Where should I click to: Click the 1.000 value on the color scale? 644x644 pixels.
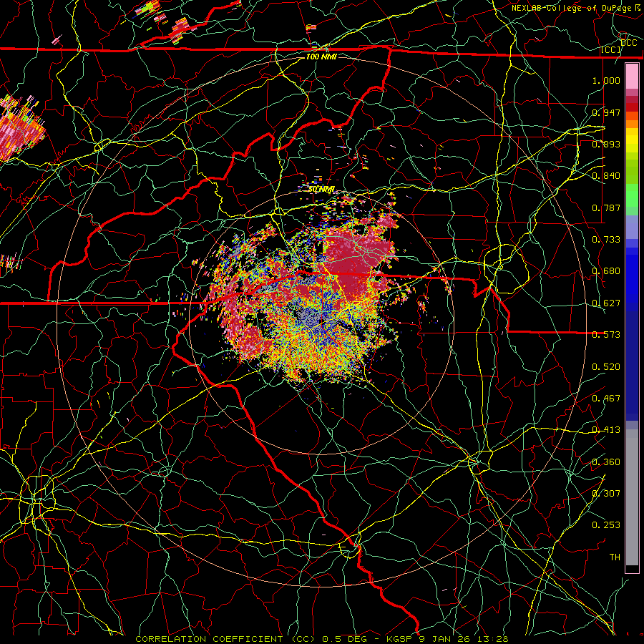click(x=606, y=80)
